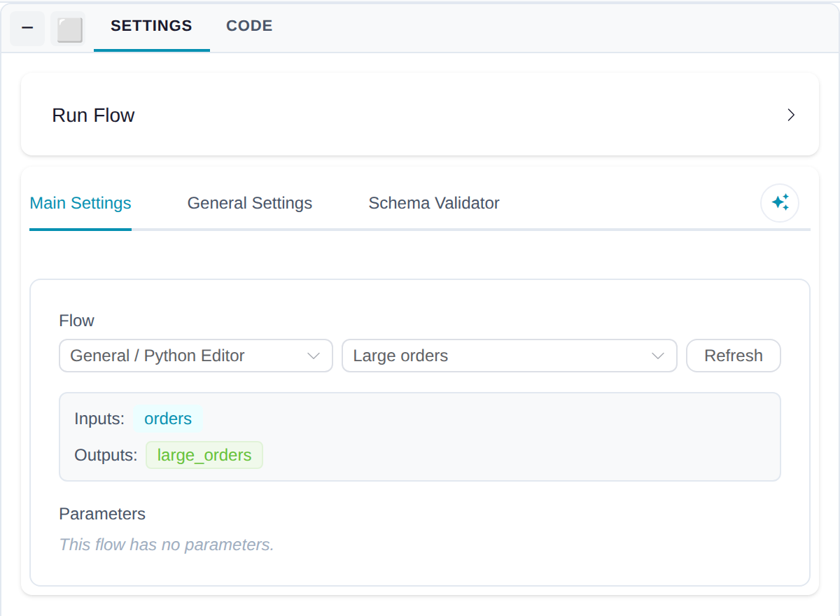Click the Parameters heading
840x616 pixels.
point(102,514)
